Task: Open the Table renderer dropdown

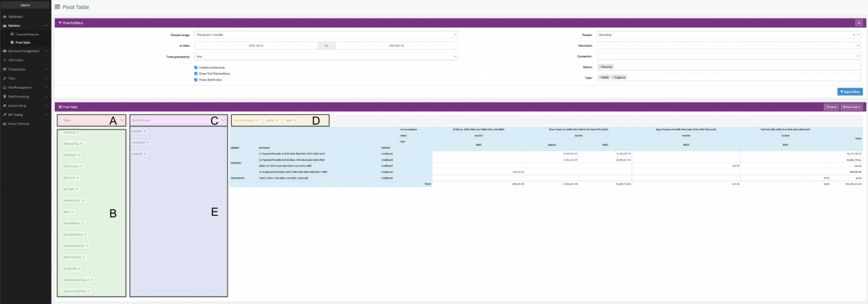Action: tap(91, 120)
